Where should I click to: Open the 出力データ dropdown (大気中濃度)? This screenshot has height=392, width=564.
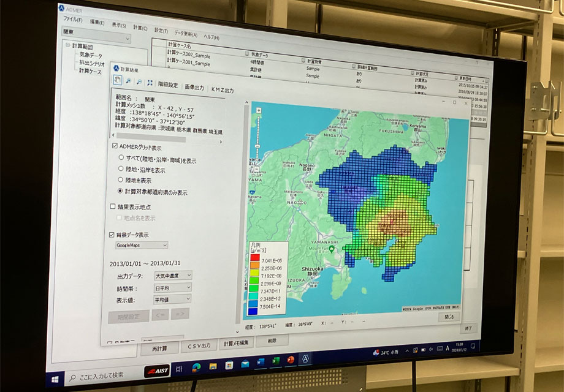(173, 276)
